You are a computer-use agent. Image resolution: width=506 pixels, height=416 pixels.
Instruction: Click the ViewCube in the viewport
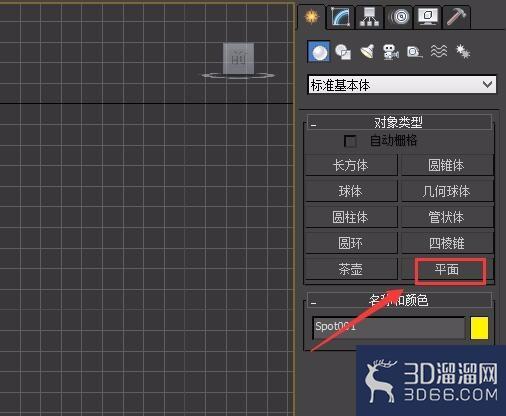coord(238,60)
